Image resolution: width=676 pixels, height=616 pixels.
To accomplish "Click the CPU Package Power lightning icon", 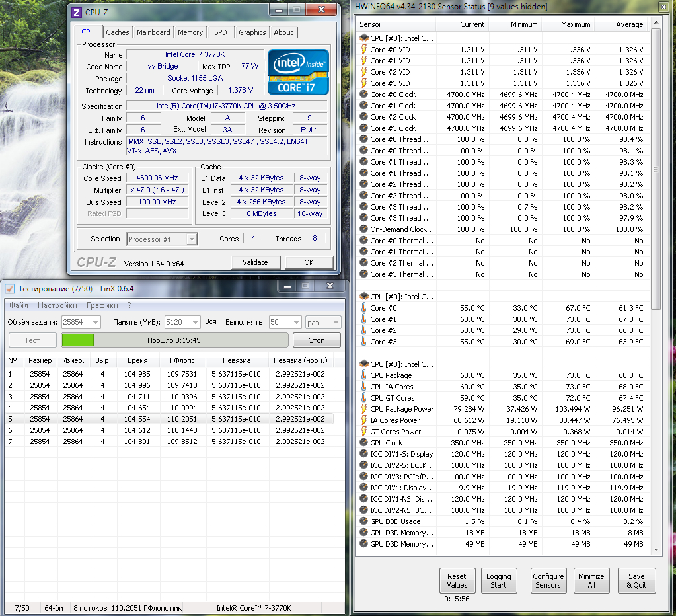I will [364, 408].
